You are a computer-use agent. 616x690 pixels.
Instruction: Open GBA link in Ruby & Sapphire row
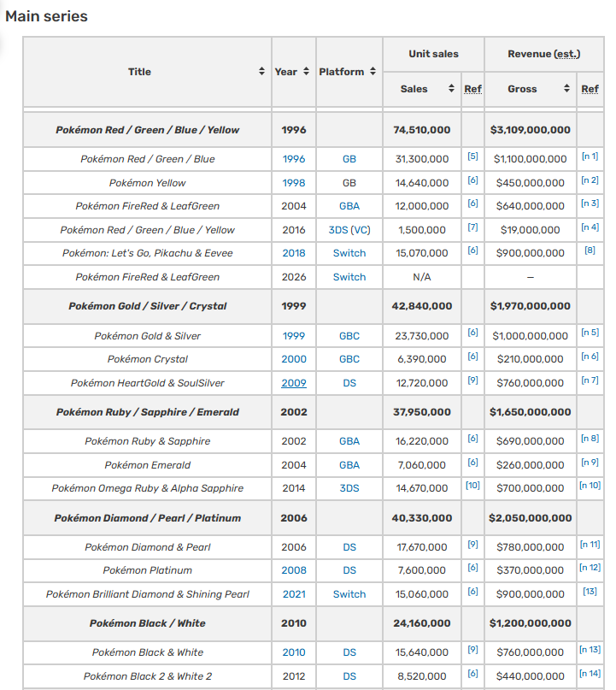tap(349, 441)
